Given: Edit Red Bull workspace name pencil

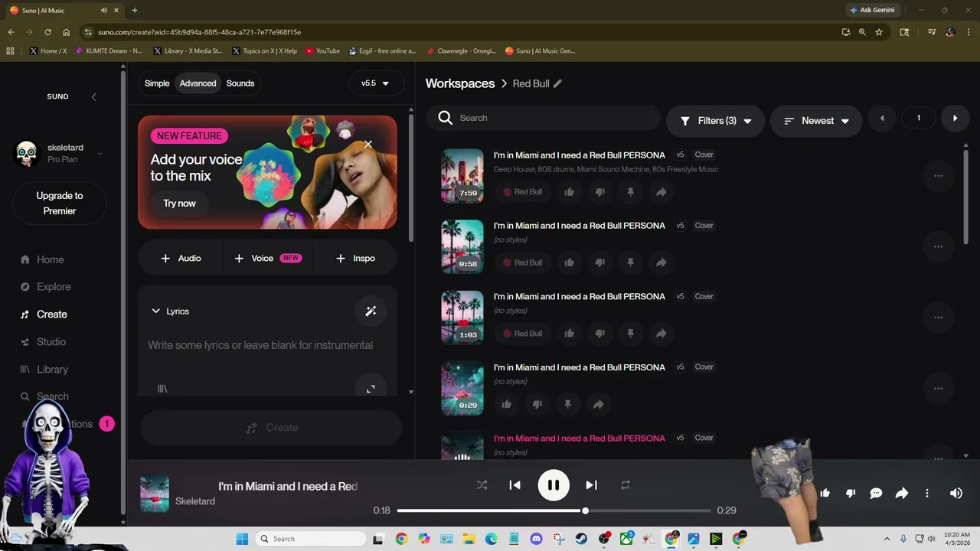Looking at the screenshot, I should coord(557,83).
